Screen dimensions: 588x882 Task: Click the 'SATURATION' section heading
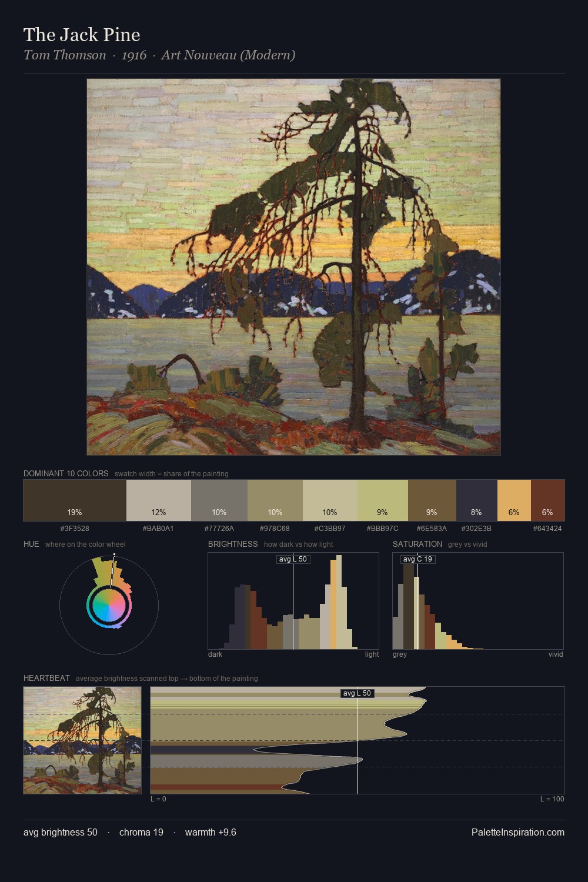pyautogui.click(x=417, y=544)
